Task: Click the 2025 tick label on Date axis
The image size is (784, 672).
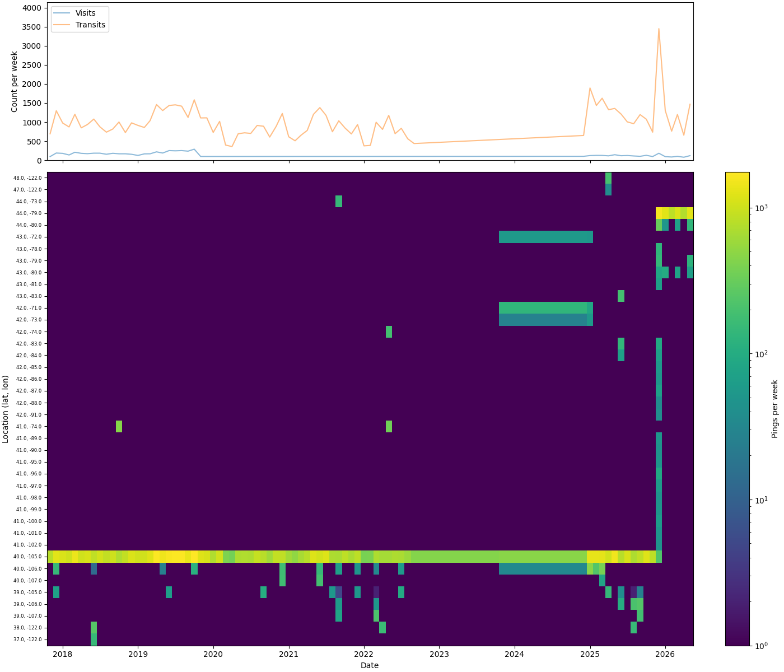Action: click(x=590, y=654)
